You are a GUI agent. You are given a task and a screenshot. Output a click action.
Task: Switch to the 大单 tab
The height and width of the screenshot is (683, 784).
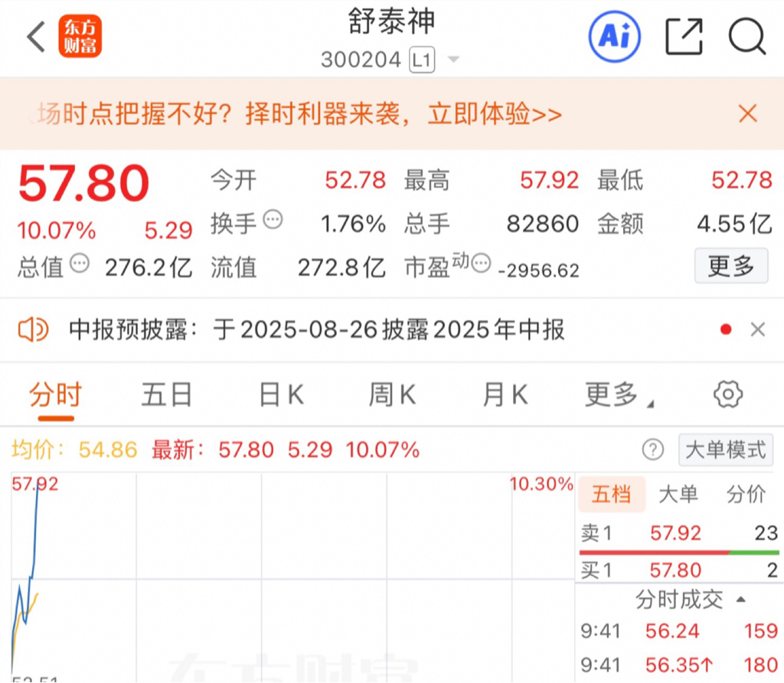[678, 494]
